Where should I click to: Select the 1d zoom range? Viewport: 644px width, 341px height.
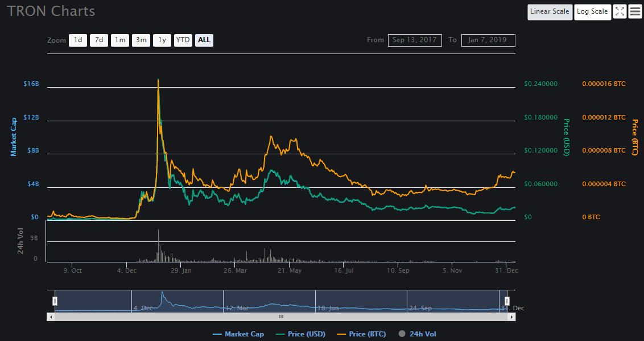tap(78, 40)
